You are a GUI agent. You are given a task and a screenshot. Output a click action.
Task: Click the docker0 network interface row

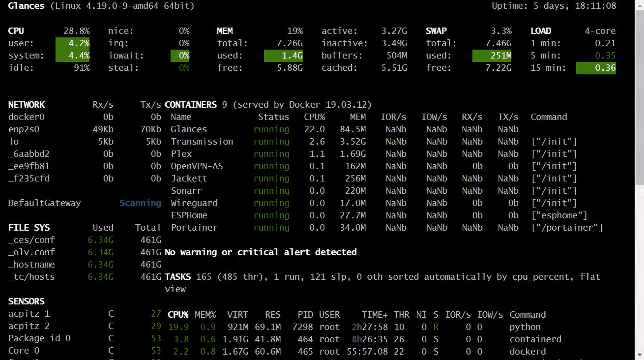click(x=85, y=117)
